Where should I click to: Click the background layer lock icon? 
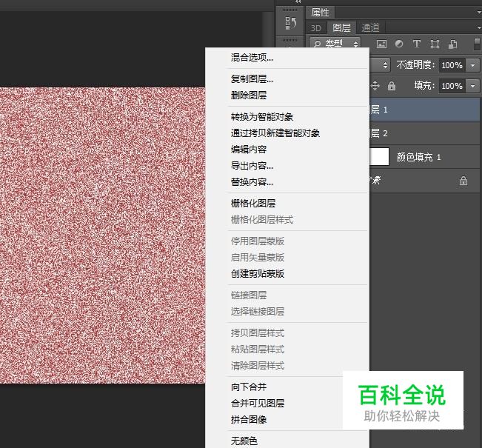click(463, 181)
